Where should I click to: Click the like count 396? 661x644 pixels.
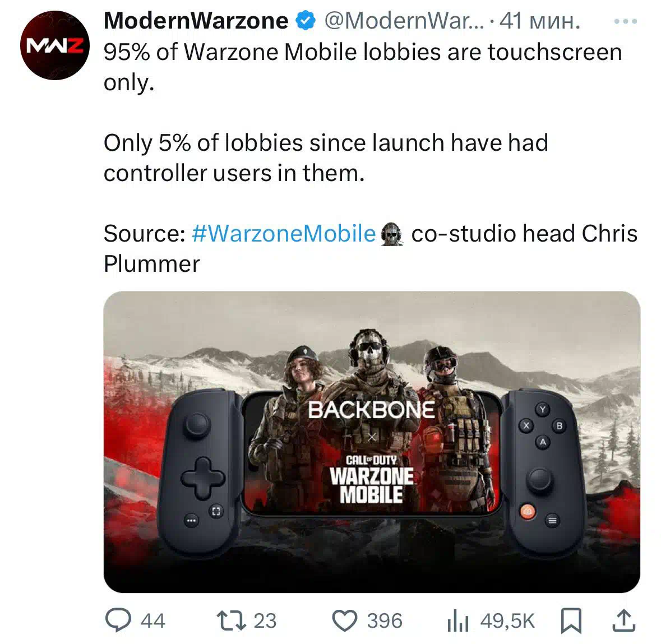point(385,621)
